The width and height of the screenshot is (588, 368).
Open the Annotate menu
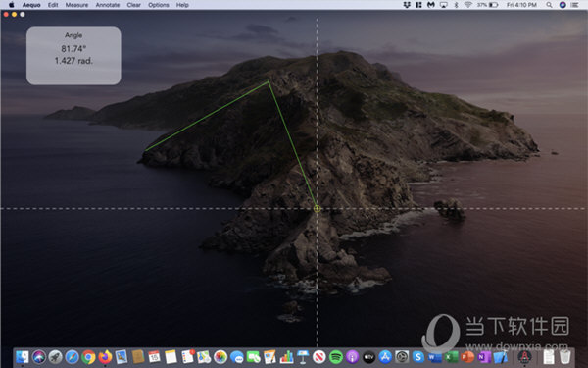click(107, 5)
